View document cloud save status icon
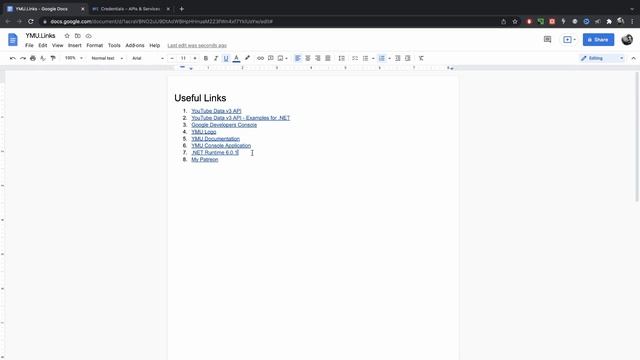Image resolution: width=640 pixels, height=360 pixels. [89, 36]
